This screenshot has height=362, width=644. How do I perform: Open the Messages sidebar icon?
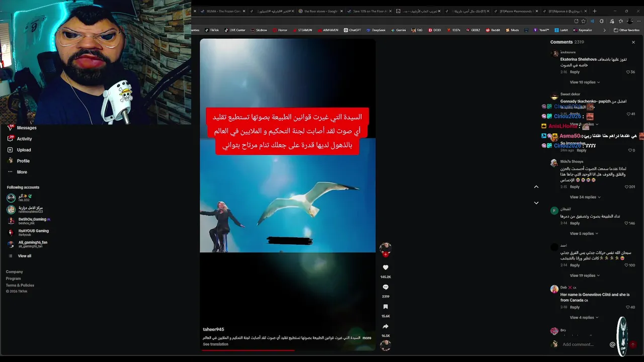(x=10, y=128)
